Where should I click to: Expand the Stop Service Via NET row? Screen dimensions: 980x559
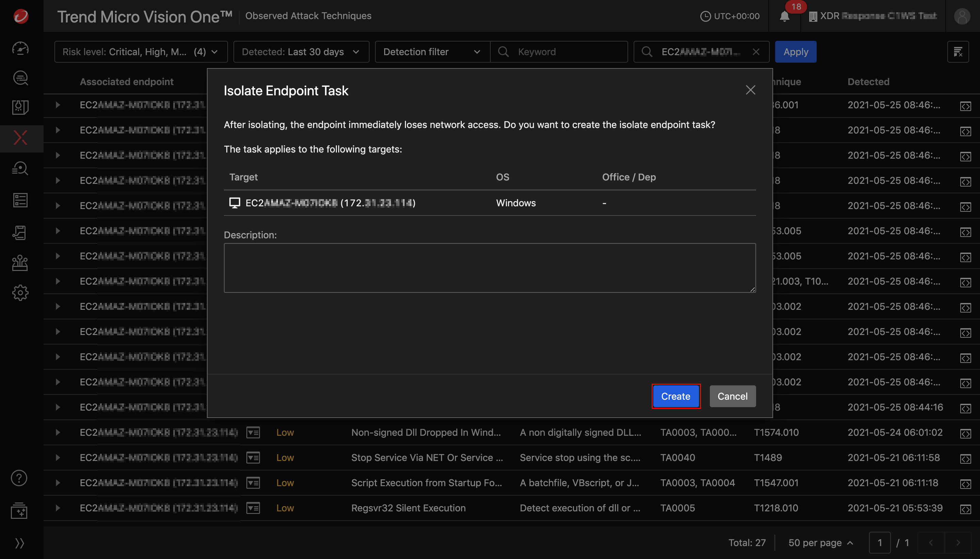(x=58, y=457)
